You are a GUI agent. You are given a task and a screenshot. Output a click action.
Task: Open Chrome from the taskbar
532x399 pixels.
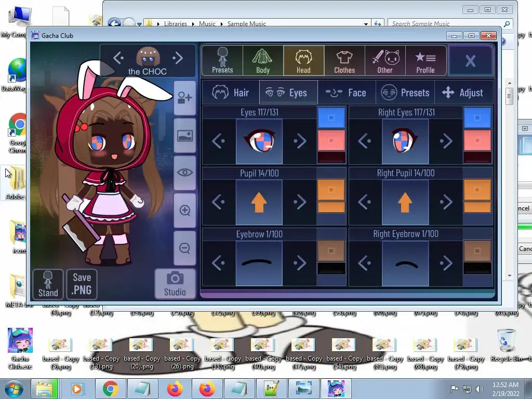coord(110,389)
